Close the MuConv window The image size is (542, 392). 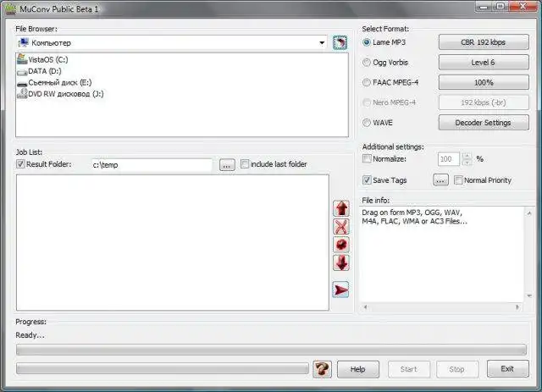(x=523, y=7)
